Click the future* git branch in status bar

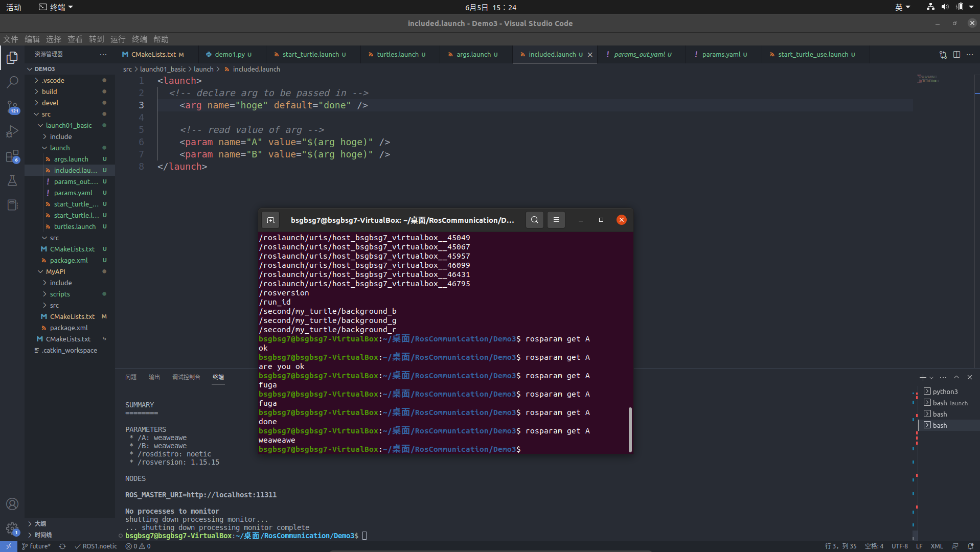pos(36,546)
